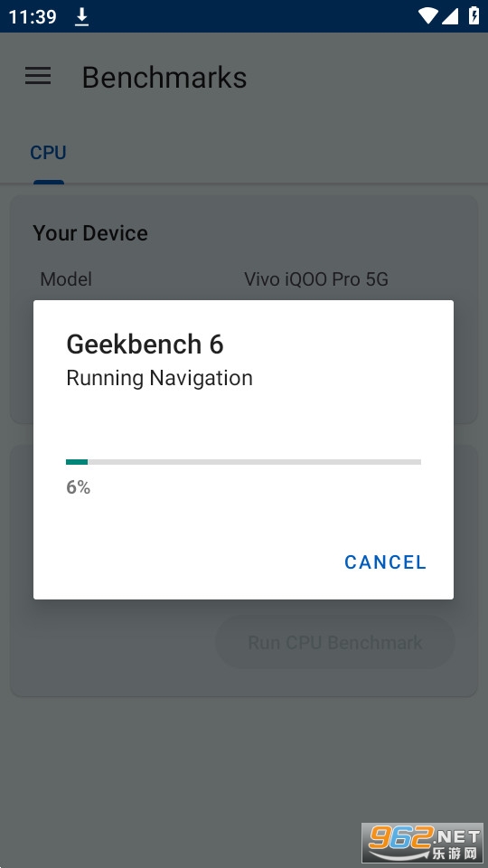Viewport: 488px width, 868px height.
Task: Tap the download arrow status icon
Action: click(82, 16)
